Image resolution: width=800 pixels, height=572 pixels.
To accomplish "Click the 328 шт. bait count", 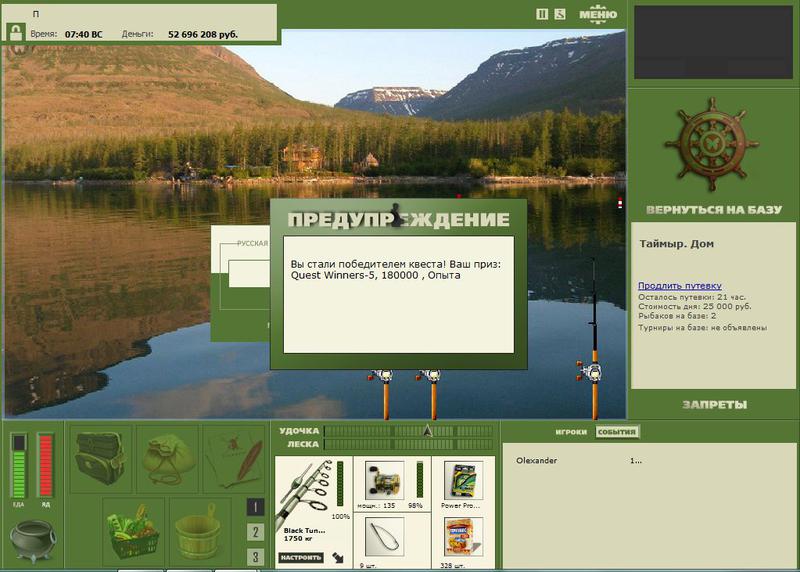I will (452, 565).
